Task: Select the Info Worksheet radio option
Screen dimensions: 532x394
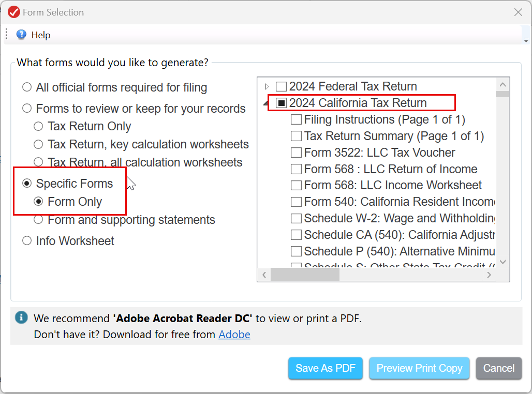Action: click(x=27, y=241)
